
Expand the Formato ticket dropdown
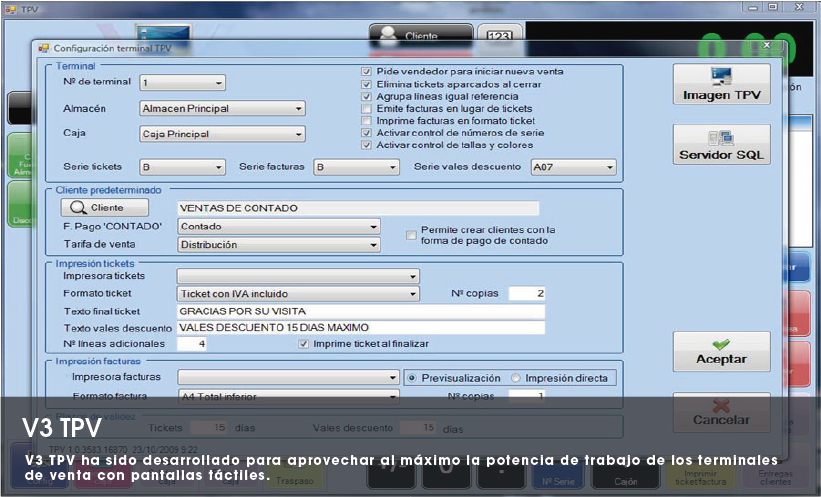[x=297, y=294]
